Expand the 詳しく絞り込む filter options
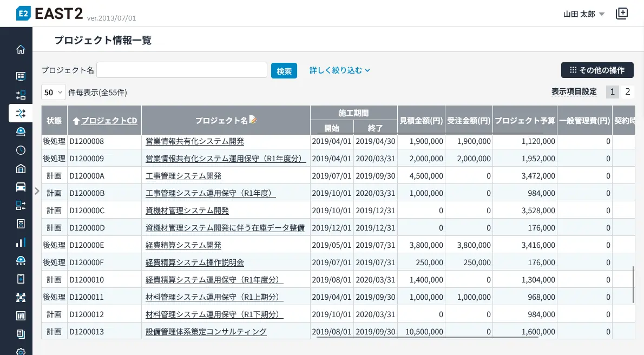 [x=339, y=70]
